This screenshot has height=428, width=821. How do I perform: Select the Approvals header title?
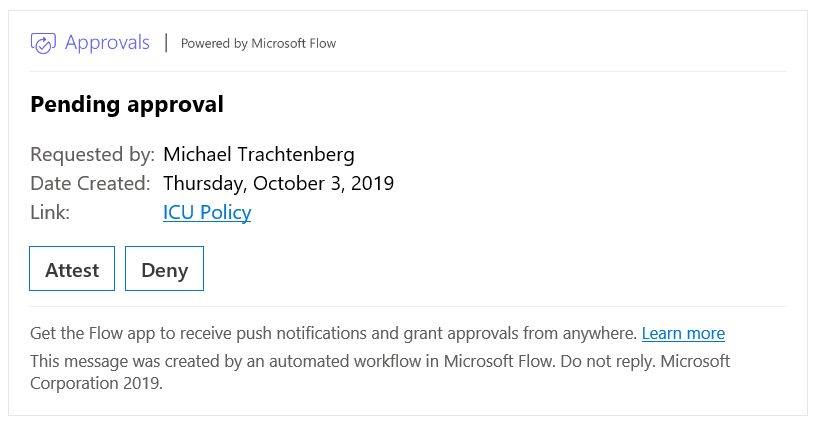107,42
